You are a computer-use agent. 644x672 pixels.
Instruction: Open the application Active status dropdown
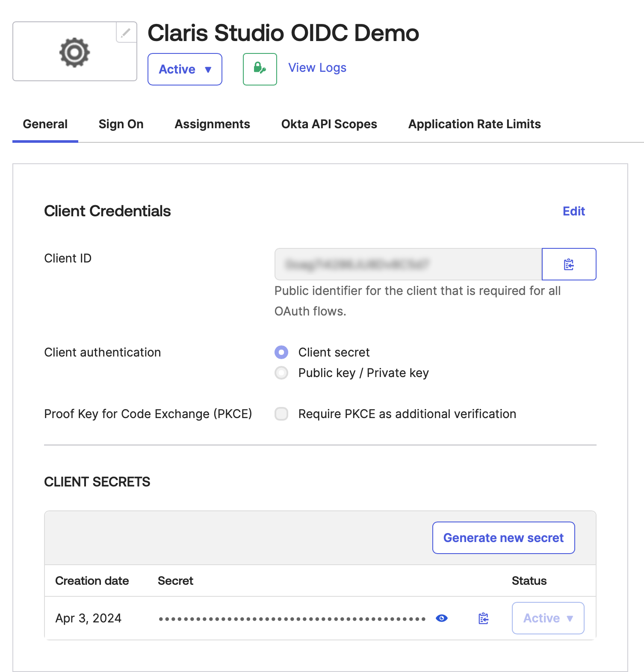pos(185,69)
